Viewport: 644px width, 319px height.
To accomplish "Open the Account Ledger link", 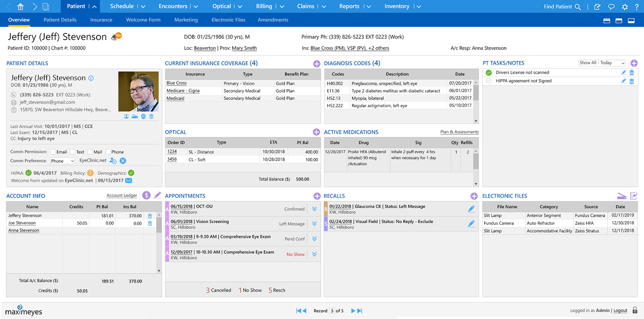I will tap(122, 195).
